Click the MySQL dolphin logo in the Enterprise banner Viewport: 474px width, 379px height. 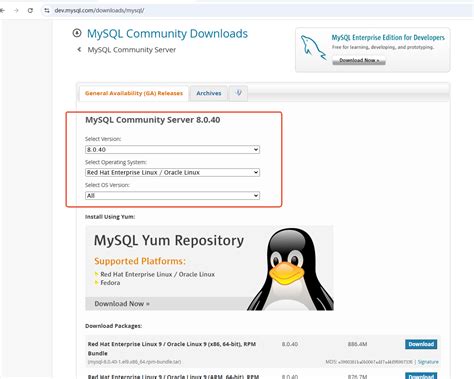pos(313,48)
